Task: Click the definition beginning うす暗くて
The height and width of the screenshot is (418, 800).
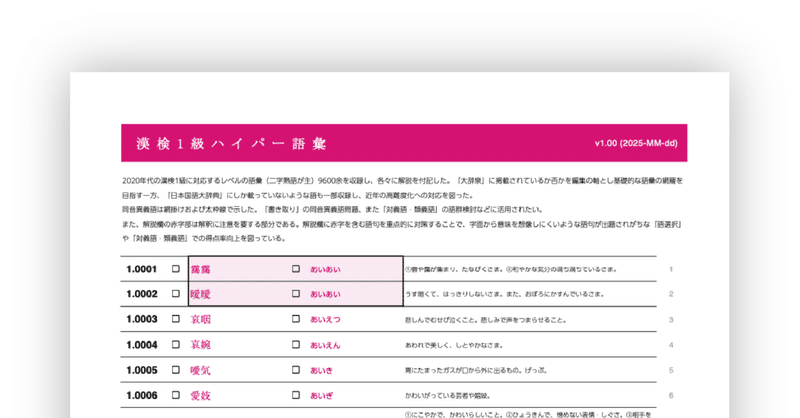Action: tap(505, 294)
